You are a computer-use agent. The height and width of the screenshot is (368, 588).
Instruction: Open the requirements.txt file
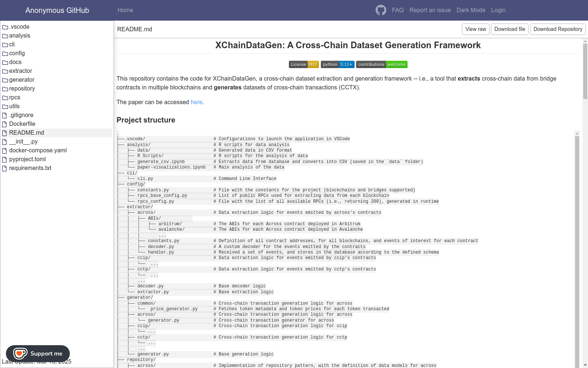click(x=30, y=168)
